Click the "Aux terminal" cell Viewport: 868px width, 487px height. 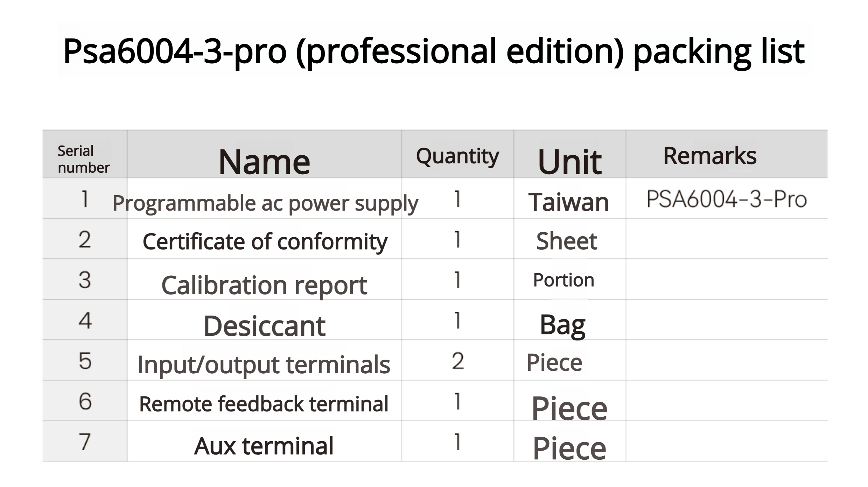click(264, 446)
